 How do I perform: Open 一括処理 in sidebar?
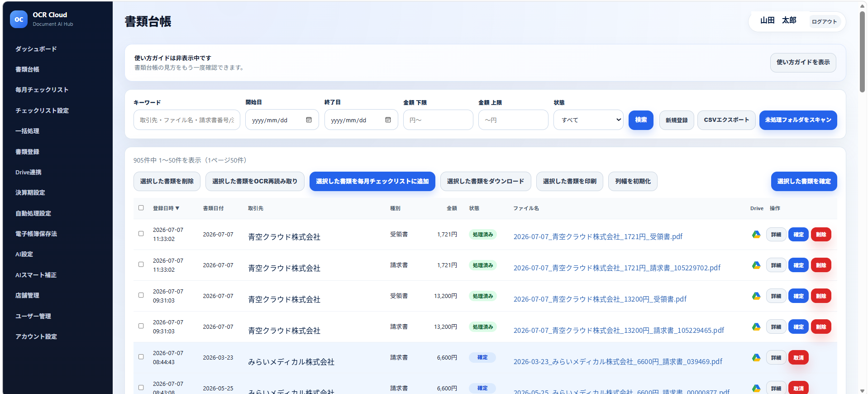27,131
